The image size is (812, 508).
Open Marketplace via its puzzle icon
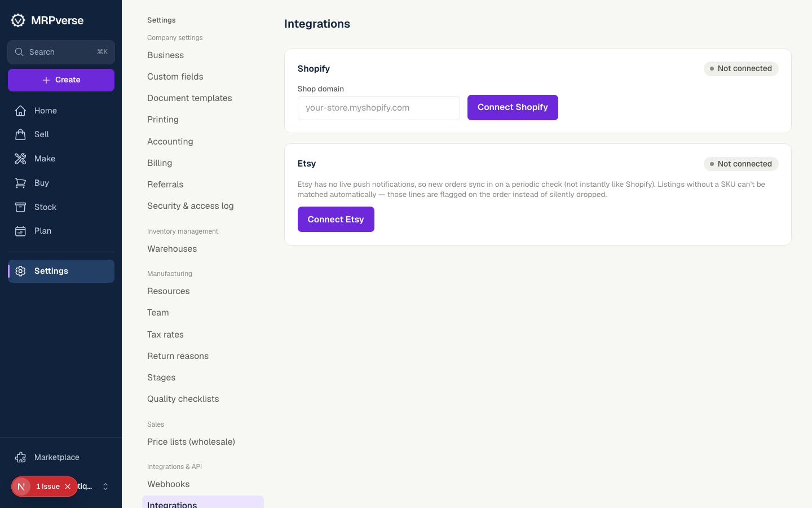(x=20, y=457)
